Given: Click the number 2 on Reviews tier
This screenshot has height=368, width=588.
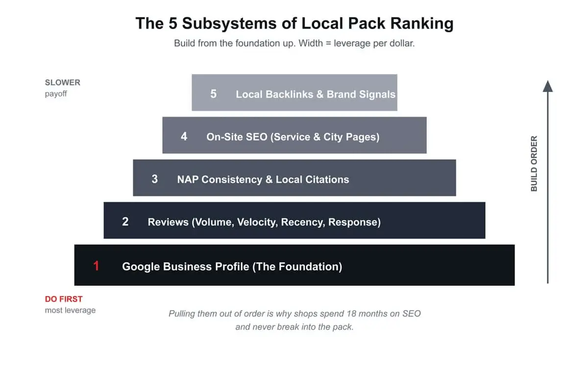Looking at the screenshot, I should click(x=125, y=221).
